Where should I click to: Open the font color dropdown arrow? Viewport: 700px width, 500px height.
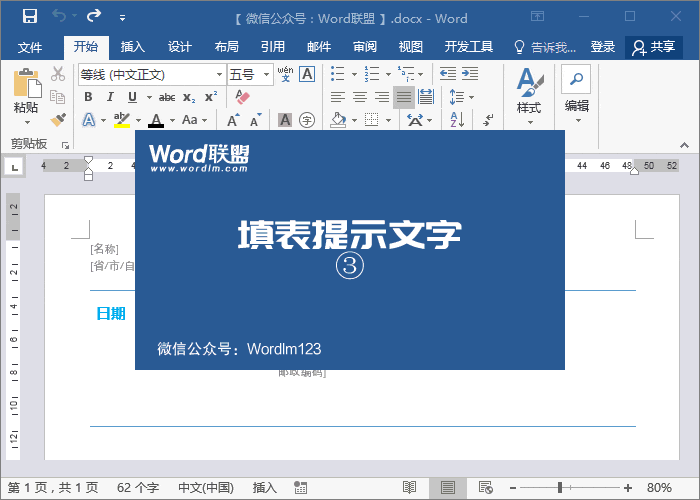(172, 120)
